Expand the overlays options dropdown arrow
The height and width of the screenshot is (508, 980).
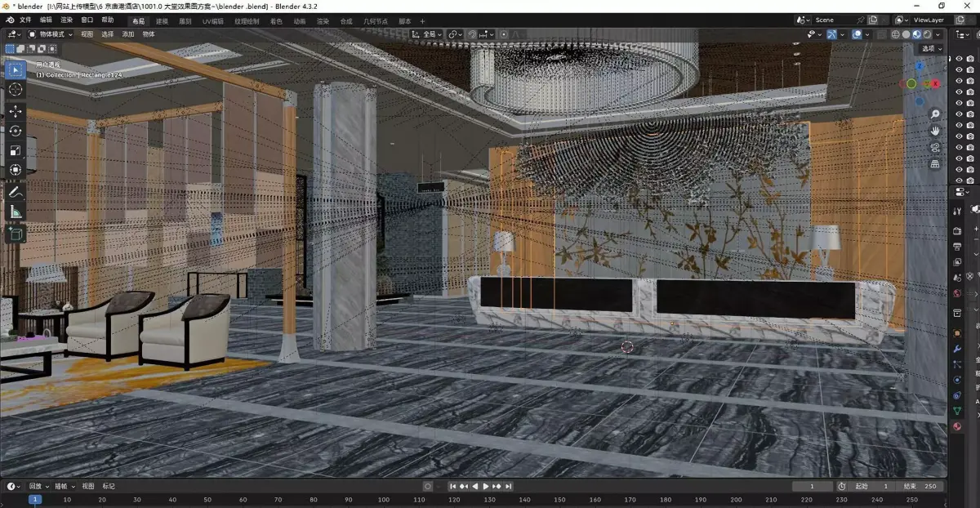pyautogui.click(x=867, y=34)
